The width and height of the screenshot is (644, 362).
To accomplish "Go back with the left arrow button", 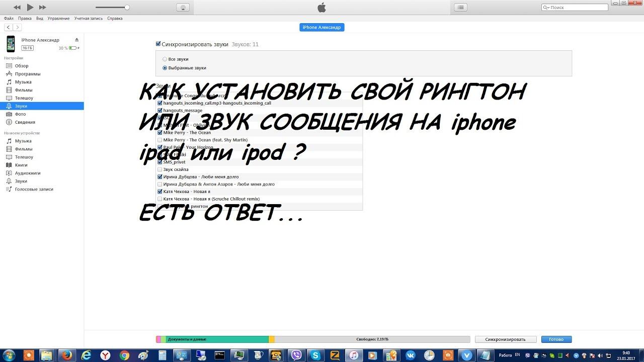I will (x=9, y=27).
